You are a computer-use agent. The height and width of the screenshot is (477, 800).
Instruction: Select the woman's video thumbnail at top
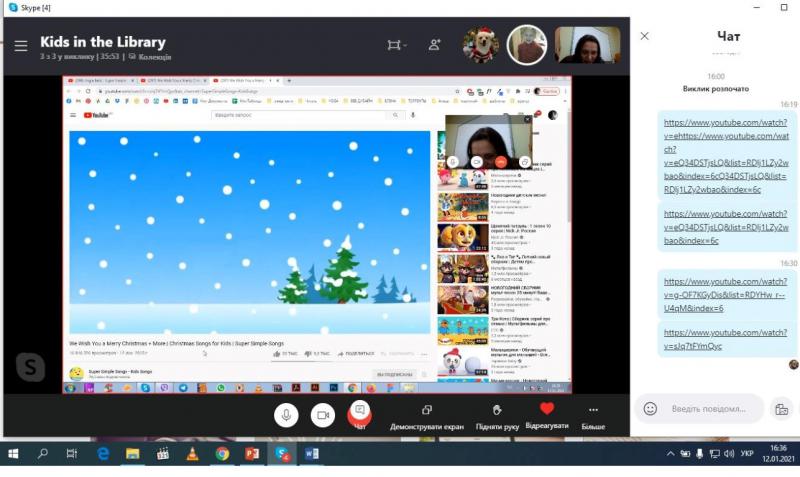point(587,45)
